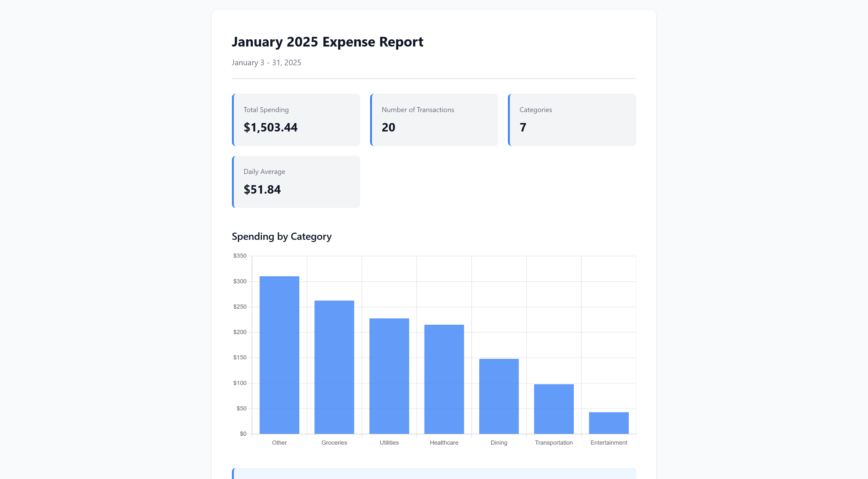Select the Groceries axis label
This screenshot has width=868, height=479.
pyautogui.click(x=334, y=442)
